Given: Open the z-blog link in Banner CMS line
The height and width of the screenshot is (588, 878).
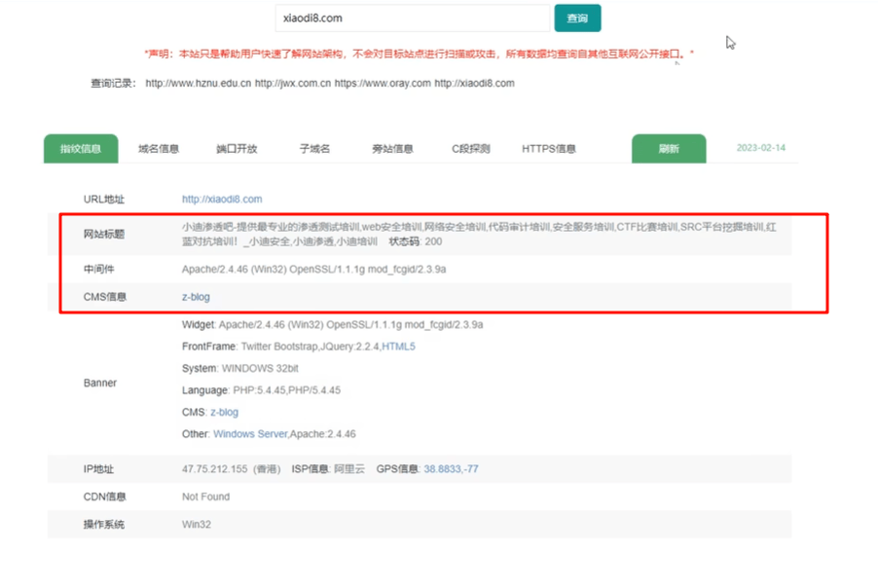Looking at the screenshot, I should click(x=224, y=412).
